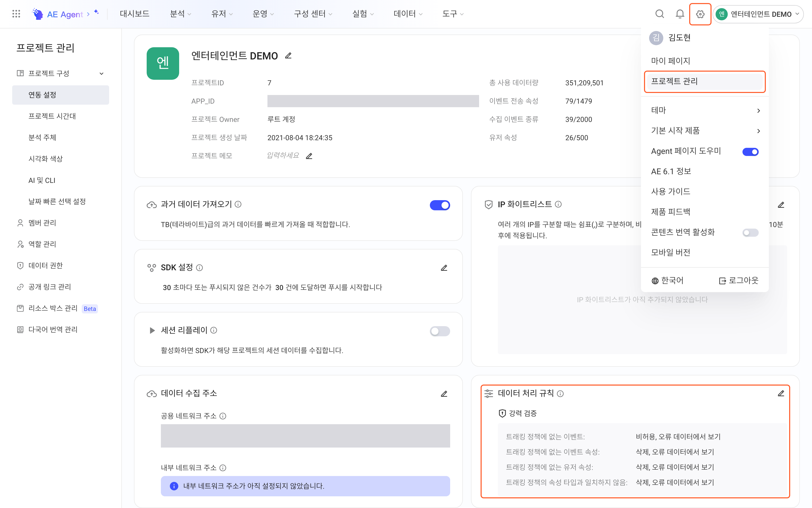Show info icon beside 데이터 처리 규칙

560,393
